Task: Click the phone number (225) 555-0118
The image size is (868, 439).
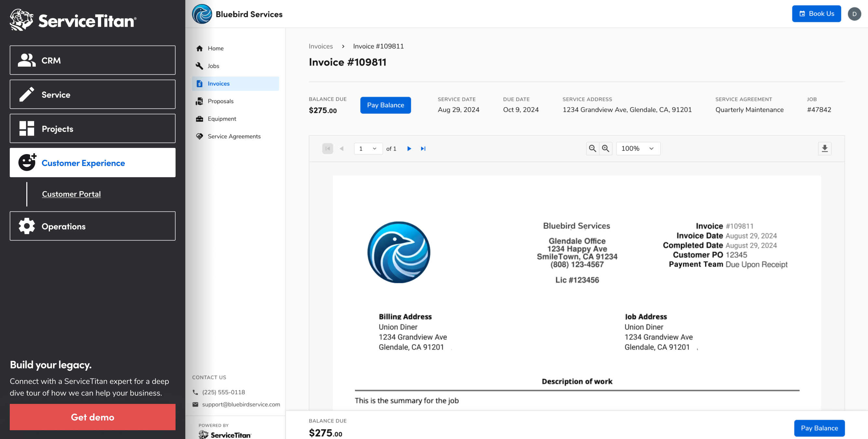Action: pos(223,392)
